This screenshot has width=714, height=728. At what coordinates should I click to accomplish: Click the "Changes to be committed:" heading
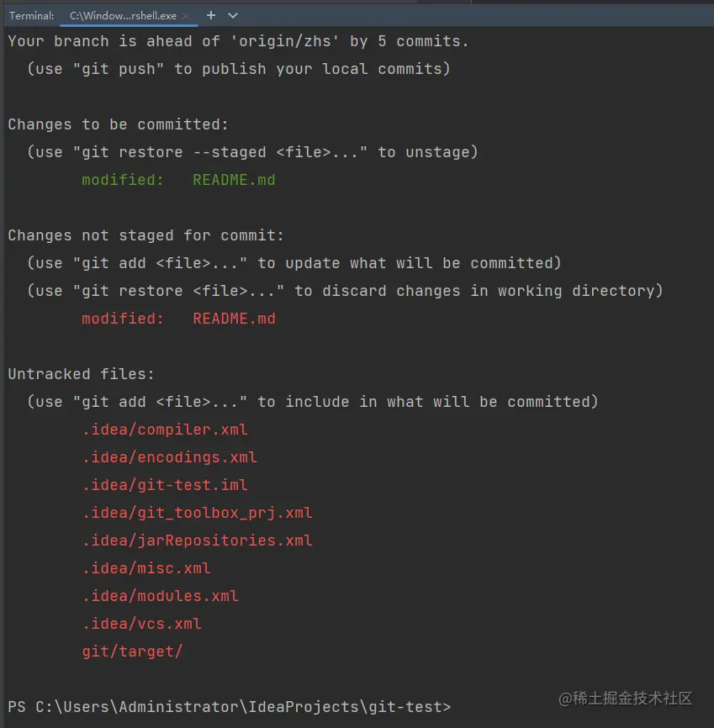pyautogui.click(x=118, y=124)
